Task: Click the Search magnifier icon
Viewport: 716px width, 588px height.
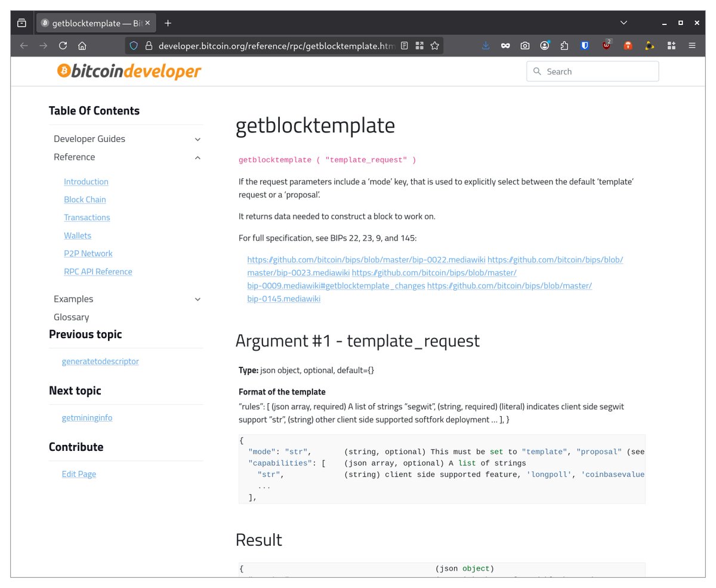Action: [x=537, y=72]
